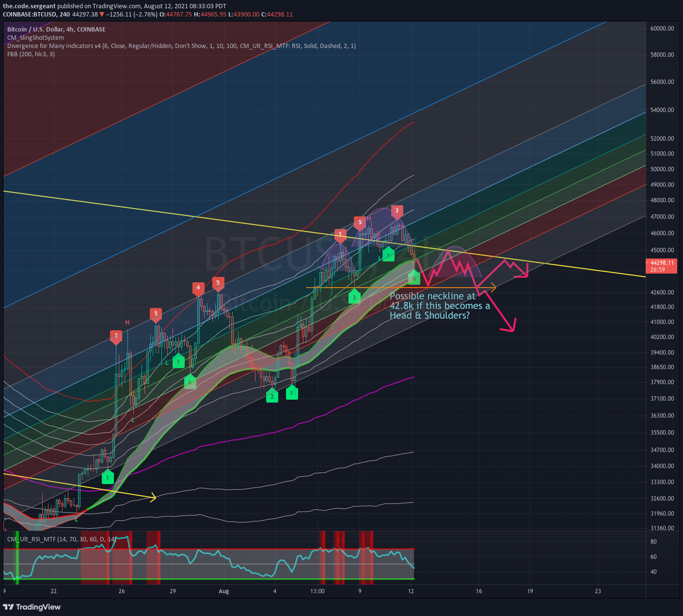
Task: Click date axis label 26
Action: click(122, 591)
